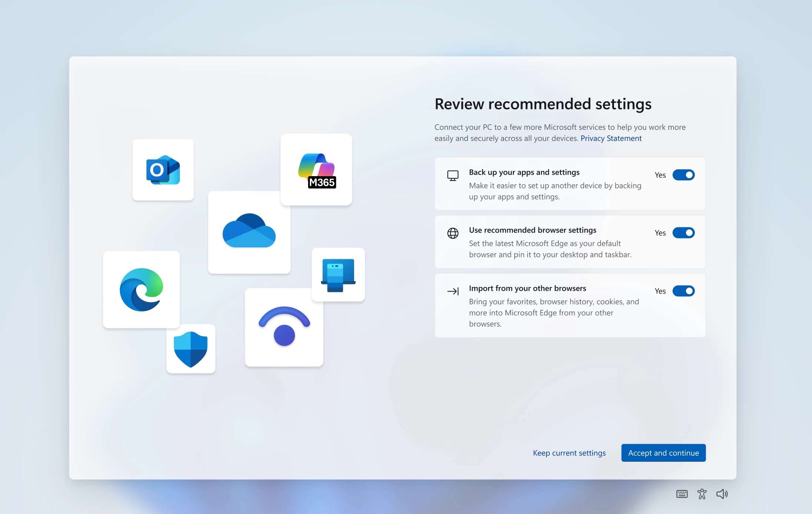
Task: Select the Phone Link device icon
Action: click(x=338, y=274)
